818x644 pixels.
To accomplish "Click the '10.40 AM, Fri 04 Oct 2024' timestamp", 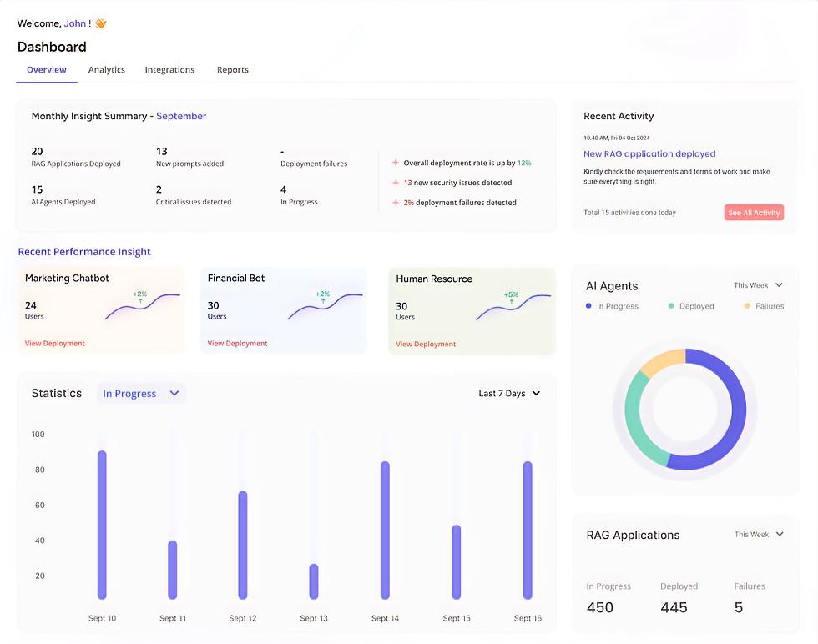I will click(x=617, y=138).
